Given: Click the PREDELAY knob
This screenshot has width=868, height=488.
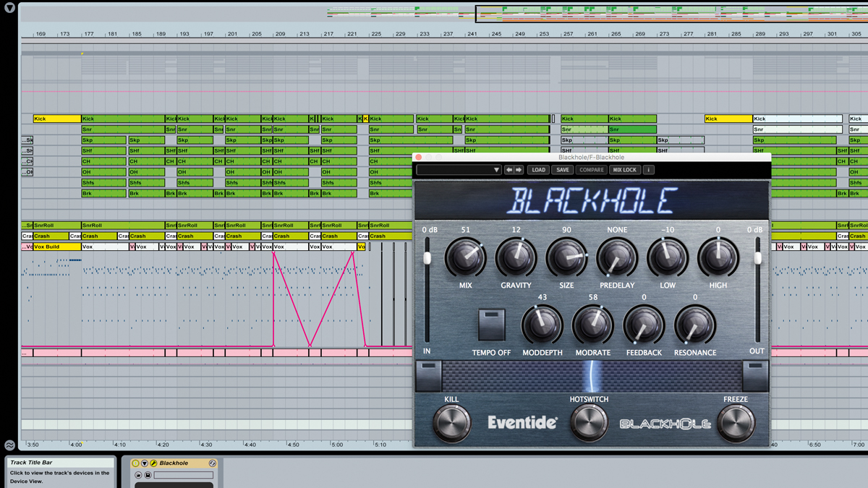Looking at the screenshot, I should (617, 257).
